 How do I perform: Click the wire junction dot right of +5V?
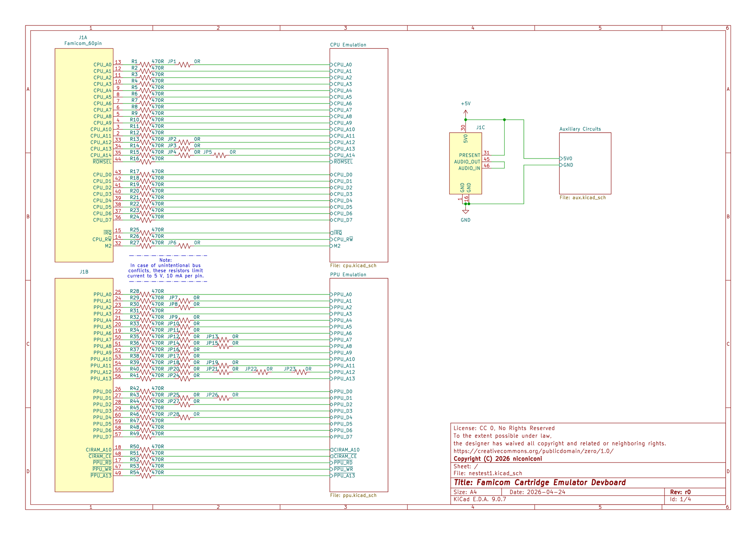pyautogui.click(x=504, y=120)
